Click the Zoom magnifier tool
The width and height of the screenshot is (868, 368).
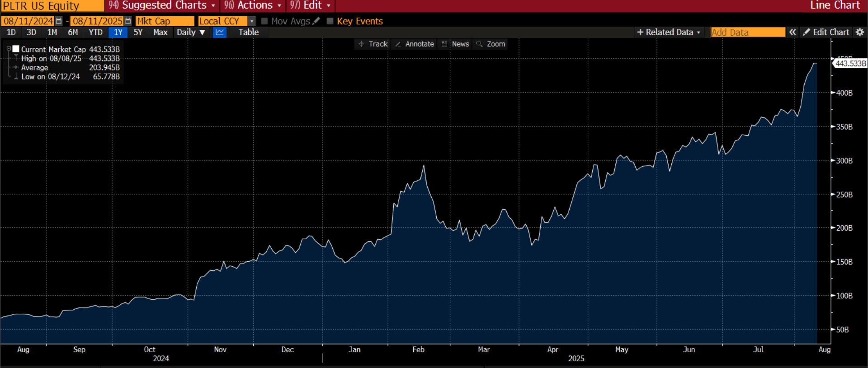491,44
